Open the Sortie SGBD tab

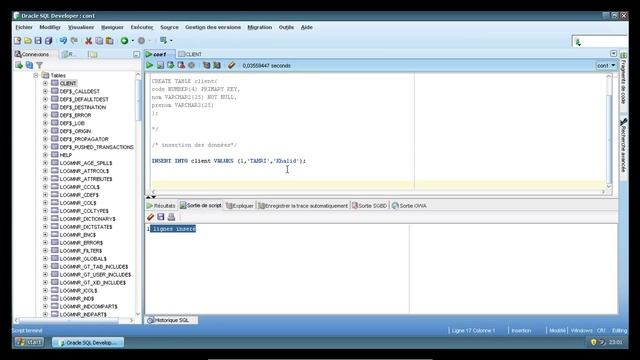(369, 206)
